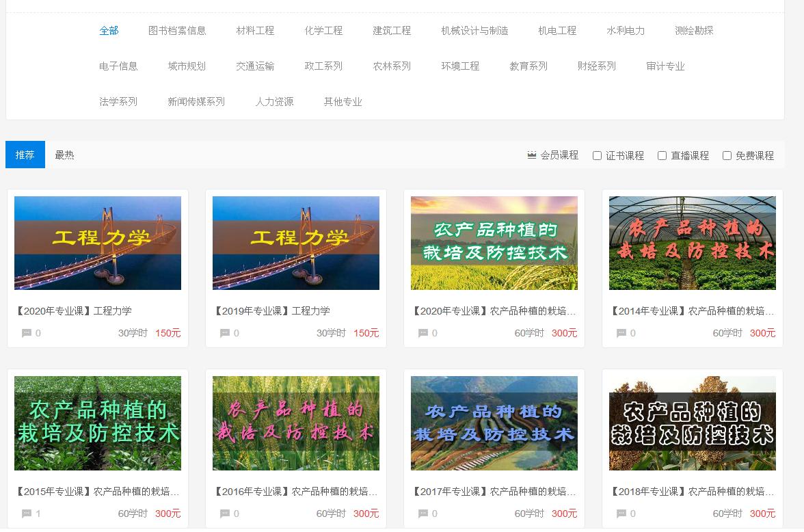
Task: Select the 人力资源 category
Action: coord(274,102)
